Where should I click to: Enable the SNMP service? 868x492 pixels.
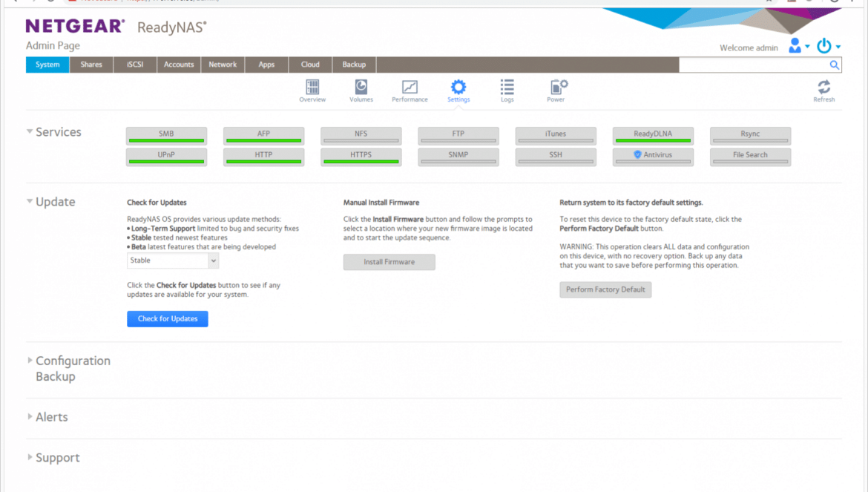pos(458,157)
